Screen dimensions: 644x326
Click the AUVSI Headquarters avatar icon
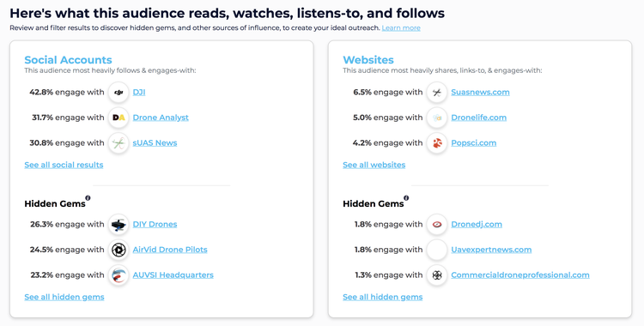click(118, 275)
